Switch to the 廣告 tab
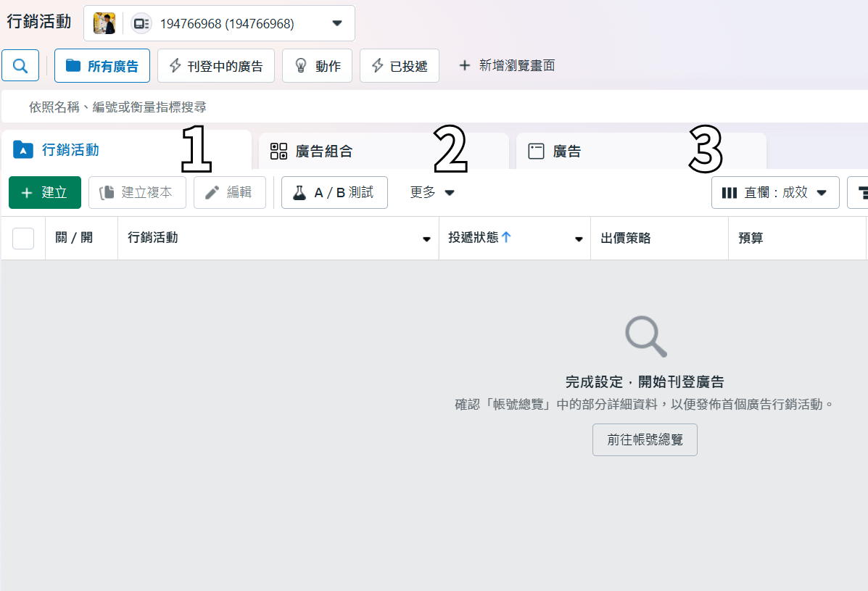The width and height of the screenshot is (868, 591). tap(566, 152)
